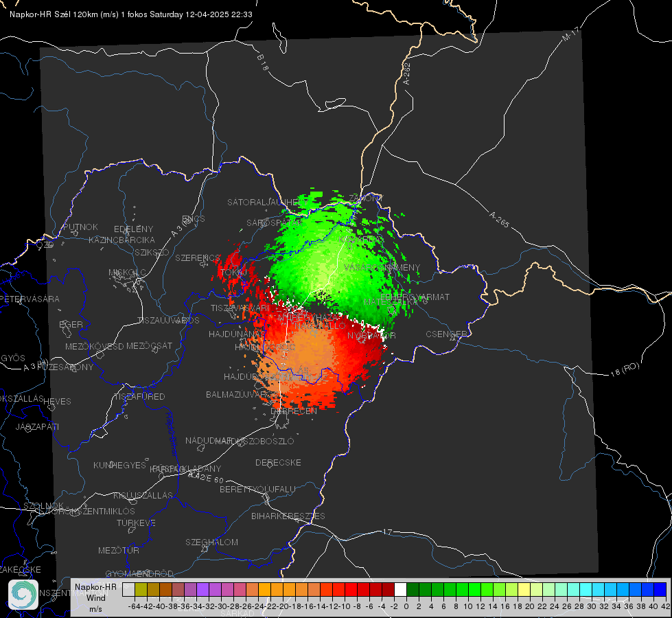Click the EGER city label
The image size is (672, 618).
click(x=71, y=324)
